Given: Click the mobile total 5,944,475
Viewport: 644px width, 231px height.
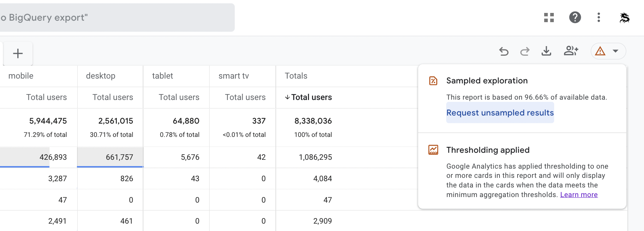Looking at the screenshot, I should (48, 121).
